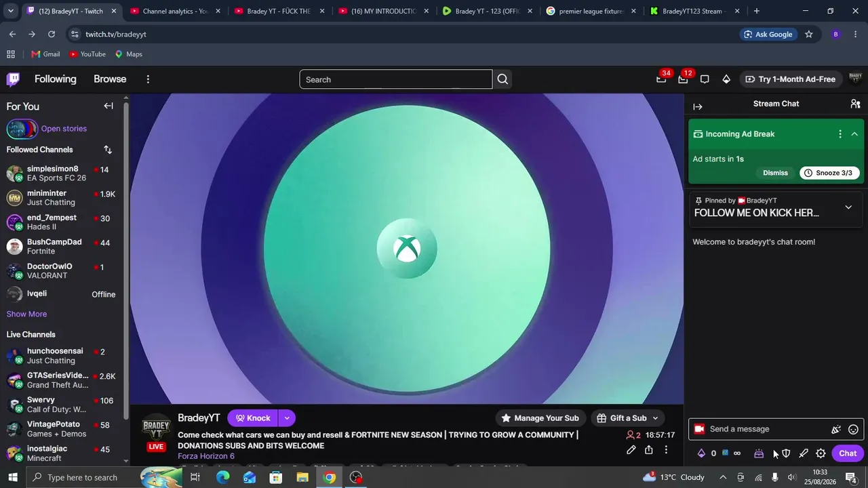Screen dimensions: 868x488
Task: Open the purple treasure chest rewards icon
Action: [759, 453]
